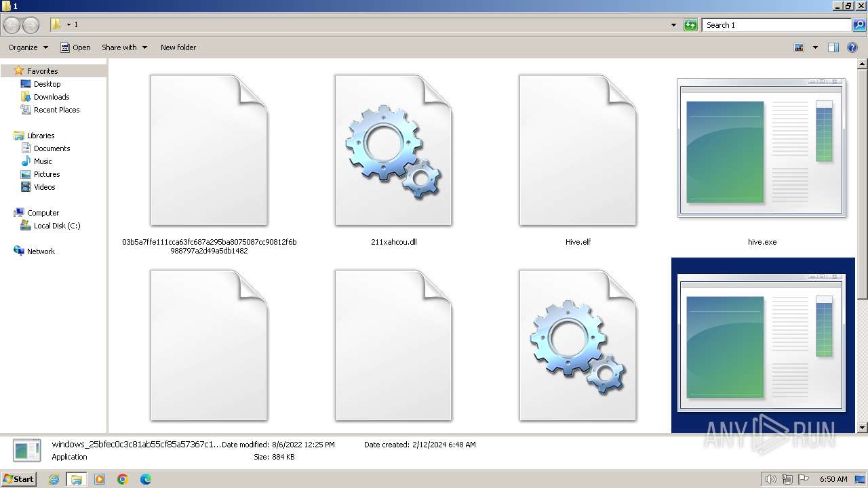Screen dimensions: 868x488
Task: Open Pictures library
Action: (x=47, y=174)
